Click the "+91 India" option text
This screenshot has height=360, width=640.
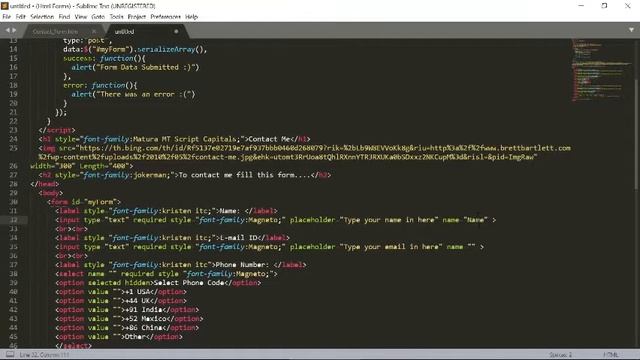[143, 310]
